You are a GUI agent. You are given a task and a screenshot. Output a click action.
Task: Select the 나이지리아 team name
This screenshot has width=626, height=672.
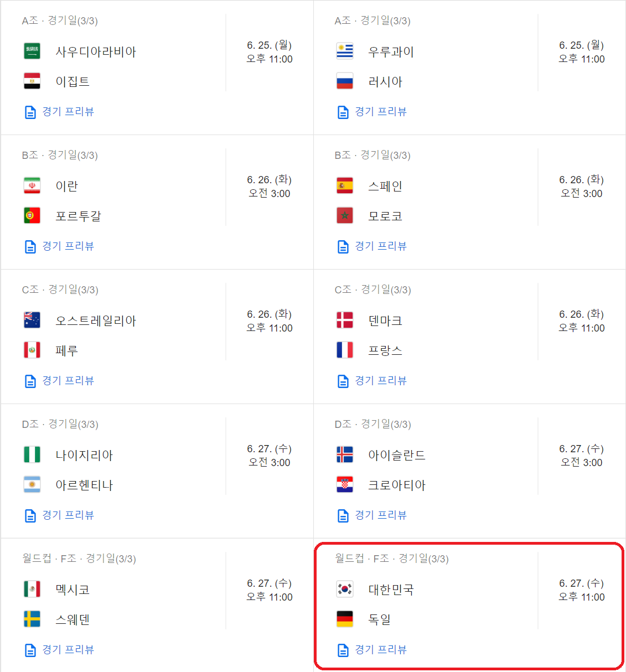pyautogui.click(x=84, y=455)
